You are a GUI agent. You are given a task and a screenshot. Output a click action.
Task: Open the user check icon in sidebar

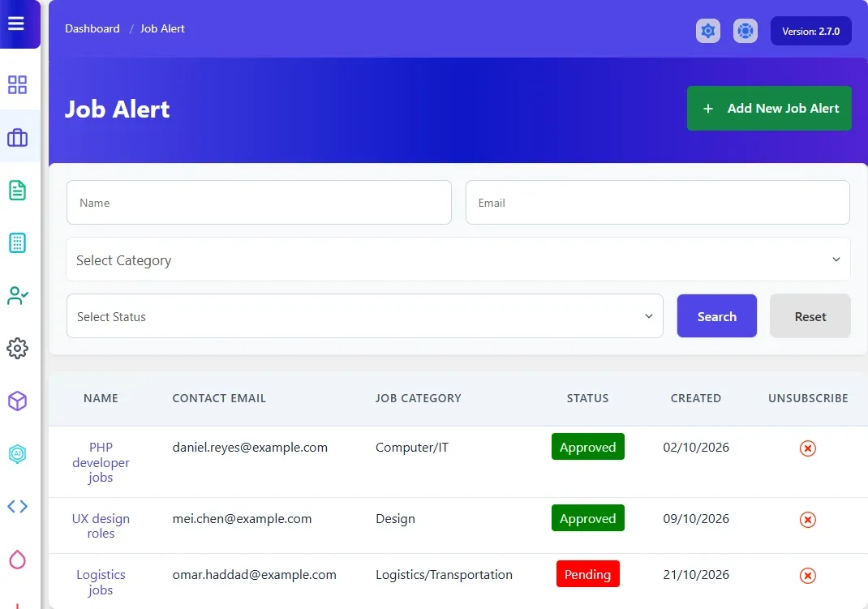(17, 296)
